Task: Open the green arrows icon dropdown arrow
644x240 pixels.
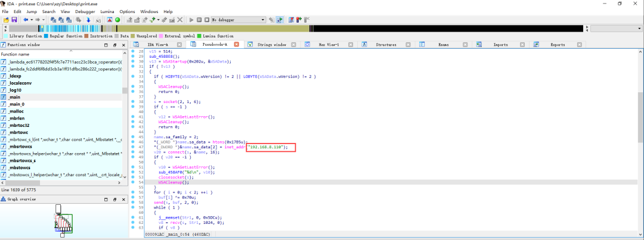Action: tap(158, 20)
